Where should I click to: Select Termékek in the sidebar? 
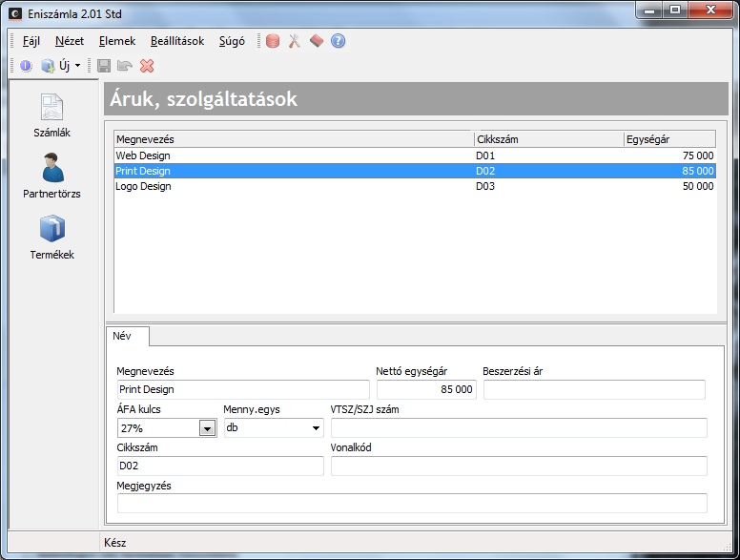(51, 238)
